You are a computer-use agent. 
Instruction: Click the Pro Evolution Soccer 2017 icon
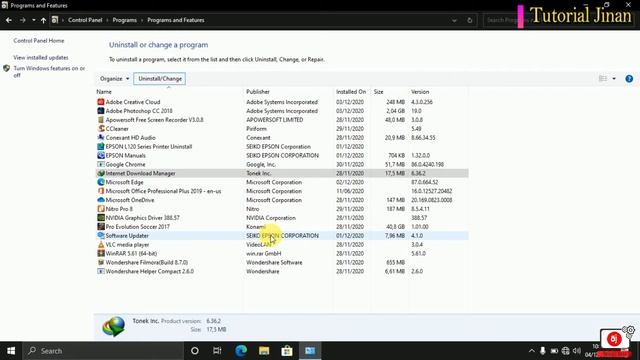101,227
